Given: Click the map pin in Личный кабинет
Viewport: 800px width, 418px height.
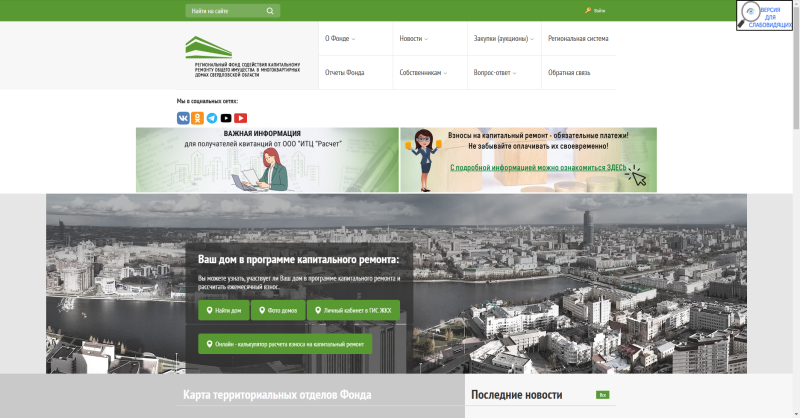Looking at the screenshot, I should [318, 310].
